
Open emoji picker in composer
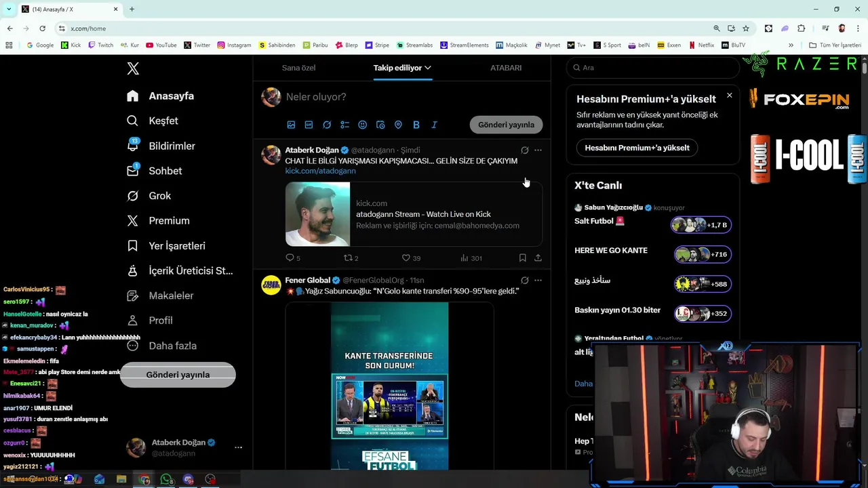[x=362, y=125]
